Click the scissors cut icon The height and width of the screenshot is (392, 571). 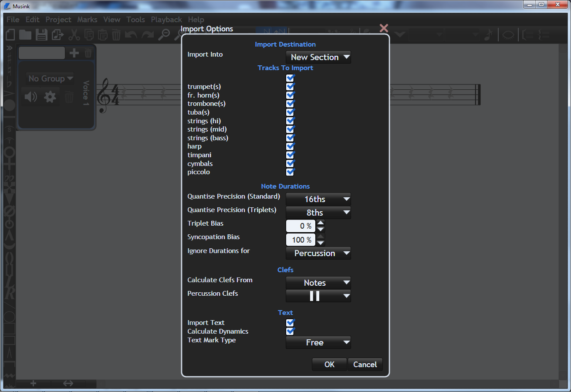[x=74, y=35]
